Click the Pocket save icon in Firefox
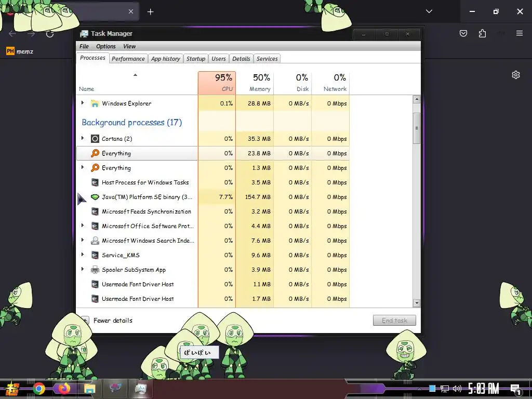 463,33
